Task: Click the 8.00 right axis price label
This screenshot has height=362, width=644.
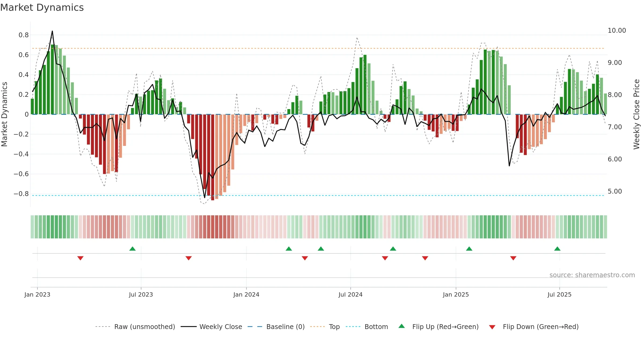Action: (x=615, y=95)
